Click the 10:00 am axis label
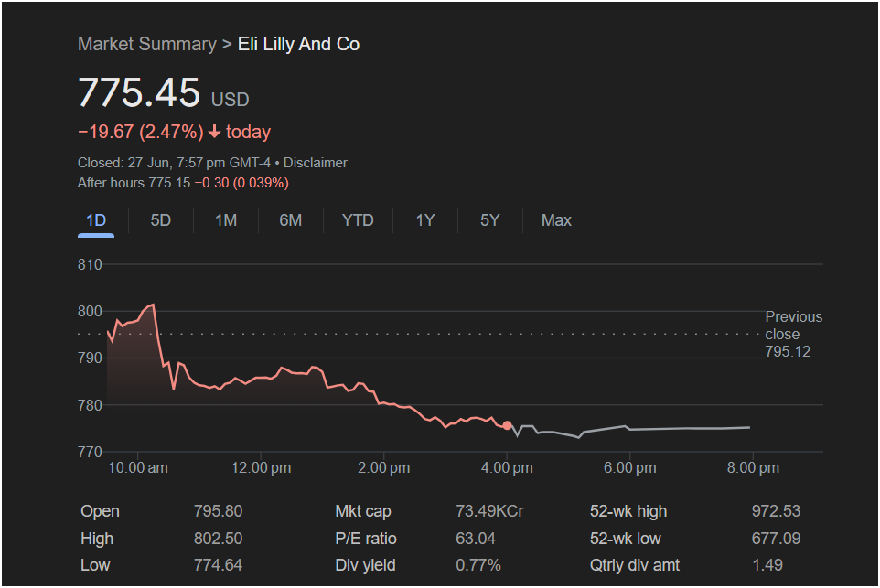880x588 pixels. click(x=137, y=468)
